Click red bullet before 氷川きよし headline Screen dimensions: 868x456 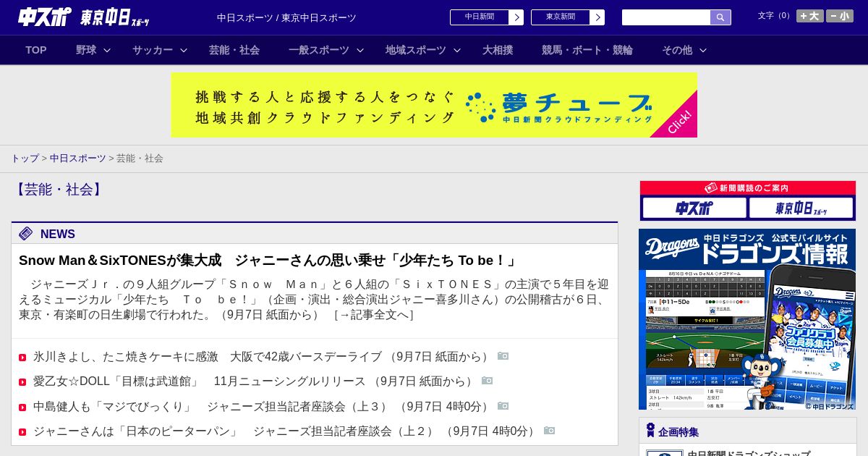point(22,358)
